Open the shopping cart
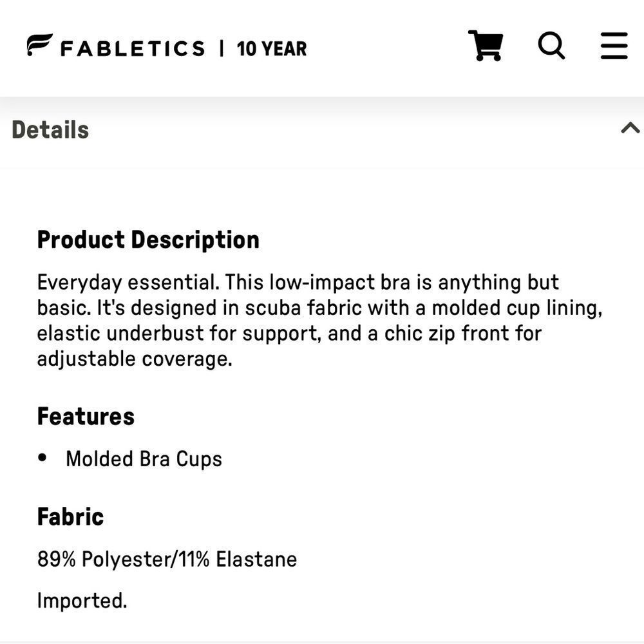The height and width of the screenshot is (644, 644). click(487, 45)
